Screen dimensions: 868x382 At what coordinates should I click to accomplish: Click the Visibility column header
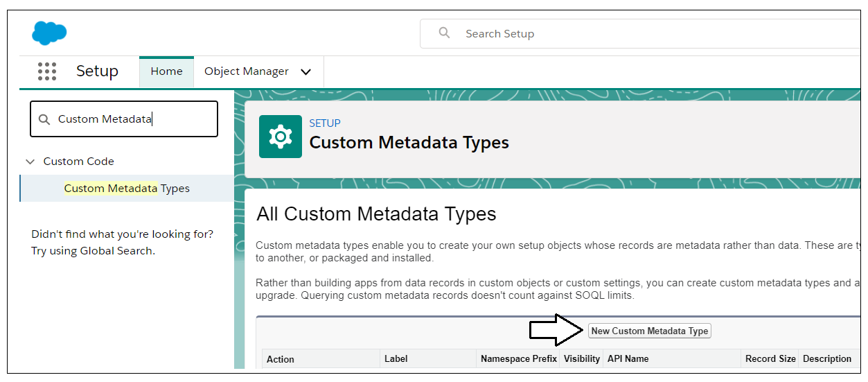582,358
